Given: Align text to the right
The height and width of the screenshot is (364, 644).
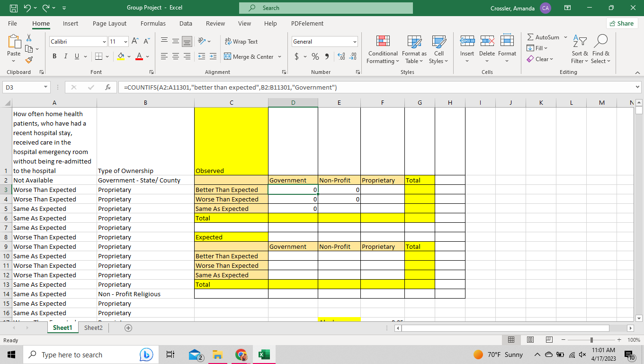Looking at the screenshot, I should pyautogui.click(x=188, y=56).
